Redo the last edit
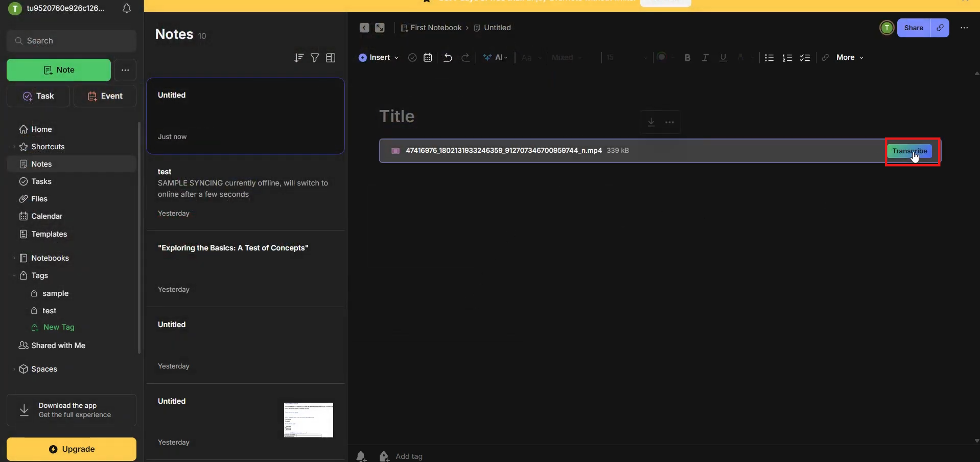Viewport: 980px width, 462px height. (465, 58)
